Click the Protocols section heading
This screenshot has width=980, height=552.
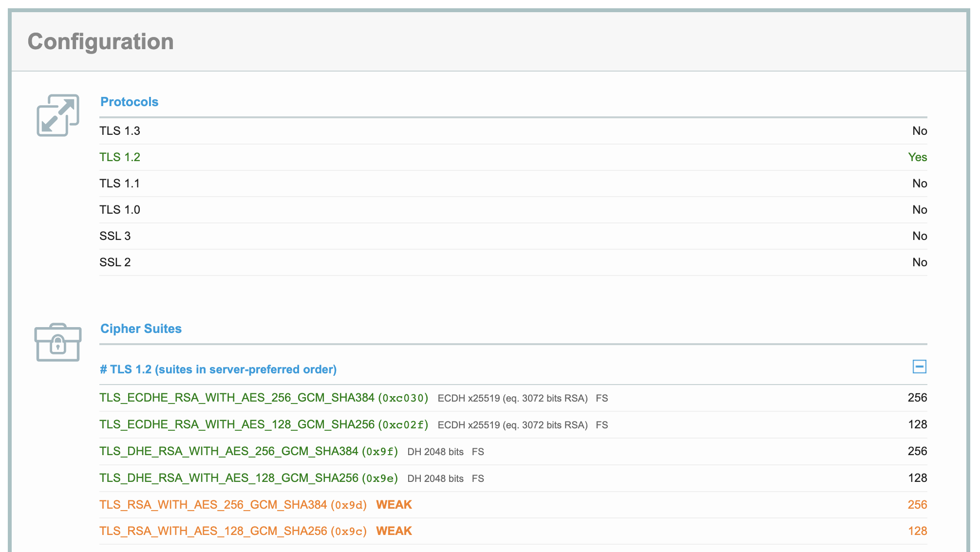click(x=129, y=102)
